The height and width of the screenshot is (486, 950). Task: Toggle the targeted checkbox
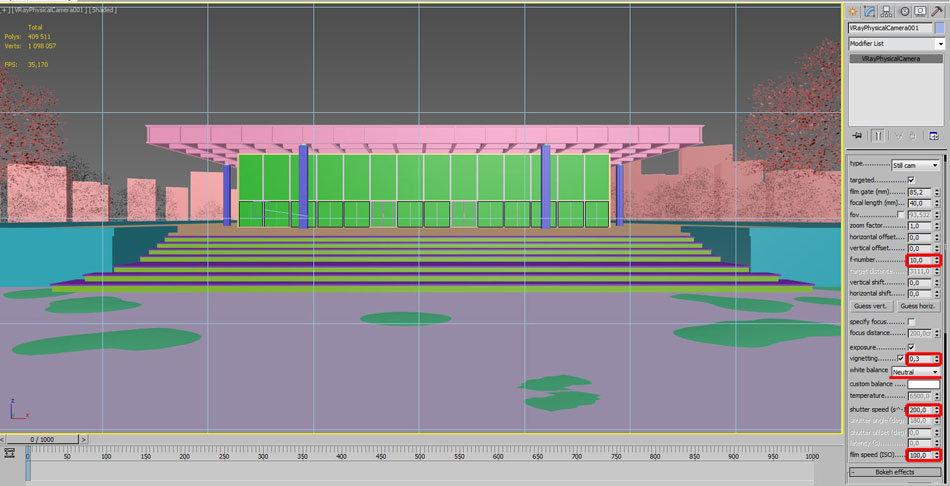910,180
